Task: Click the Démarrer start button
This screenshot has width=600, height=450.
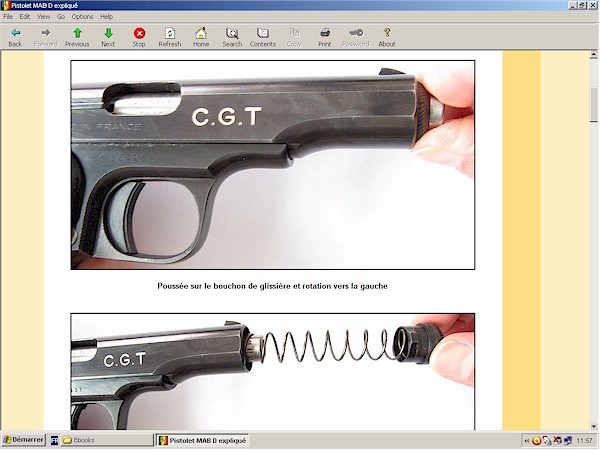Action: click(23, 440)
